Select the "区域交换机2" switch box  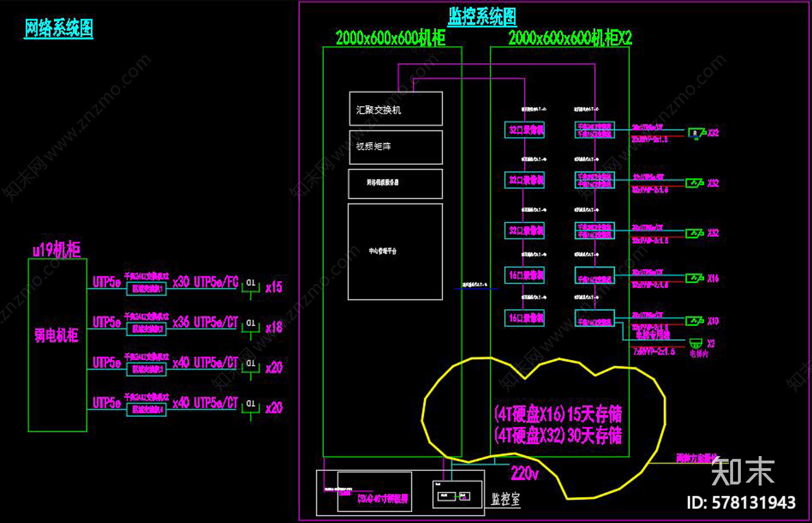point(146,329)
